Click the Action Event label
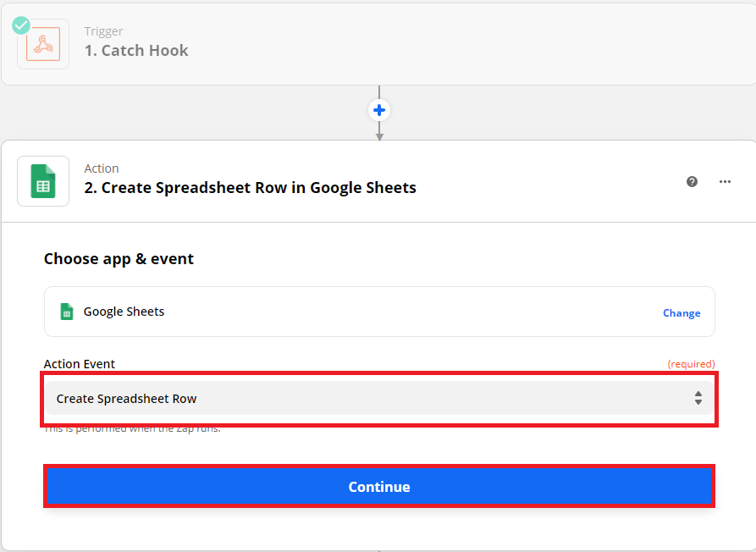The height and width of the screenshot is (552, 756). click(x=80, y=364)
